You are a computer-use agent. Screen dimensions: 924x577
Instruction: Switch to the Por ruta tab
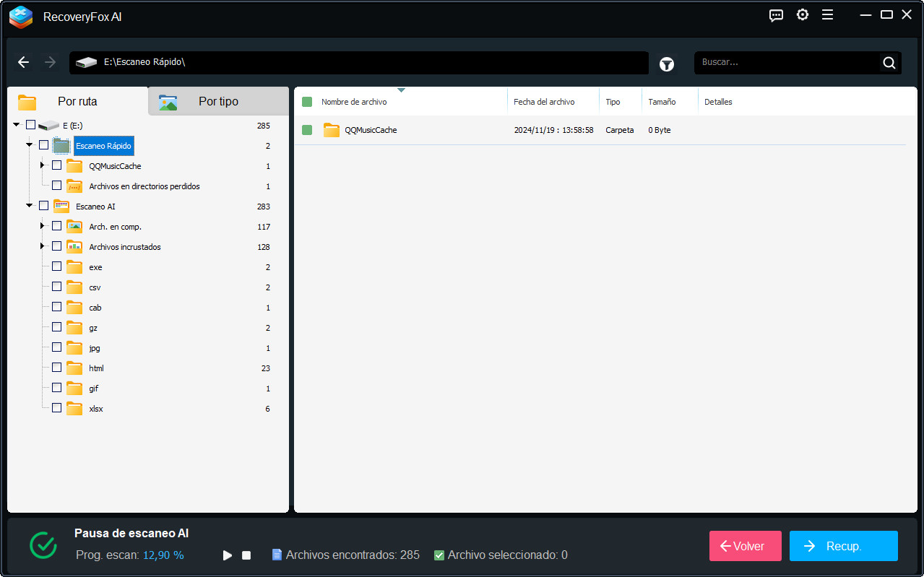(77, 101)
